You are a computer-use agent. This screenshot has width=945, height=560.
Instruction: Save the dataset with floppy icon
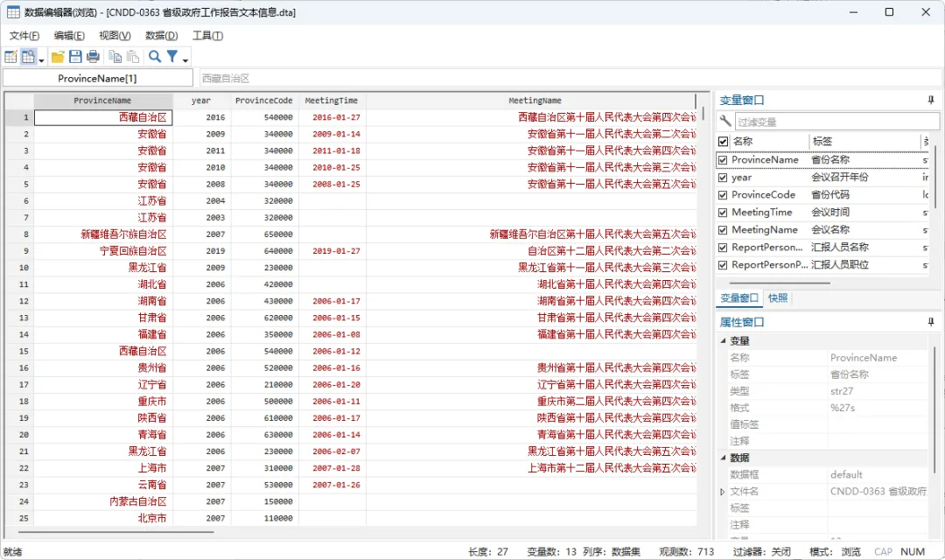75,57
